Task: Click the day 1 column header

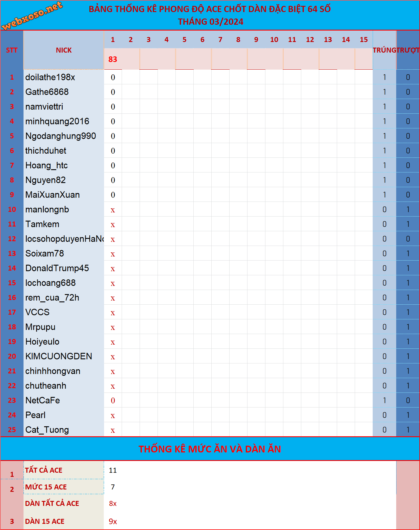Action: [113, 40]
